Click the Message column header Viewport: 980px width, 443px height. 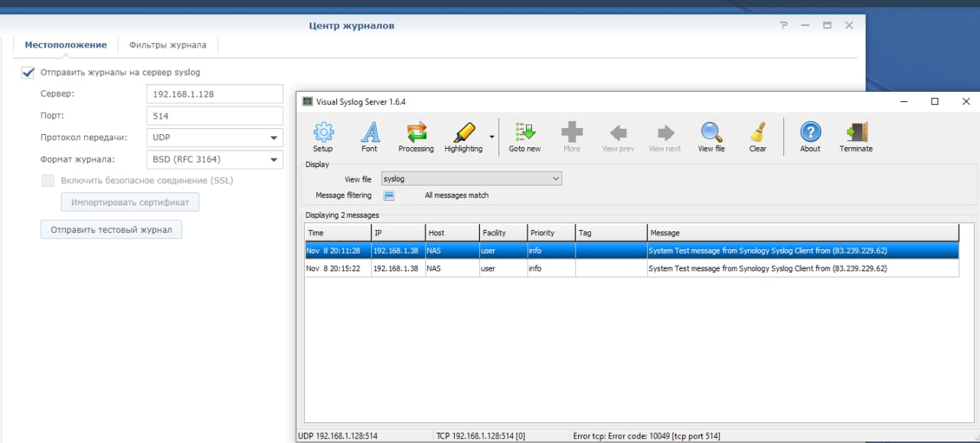tap(803, 232)
